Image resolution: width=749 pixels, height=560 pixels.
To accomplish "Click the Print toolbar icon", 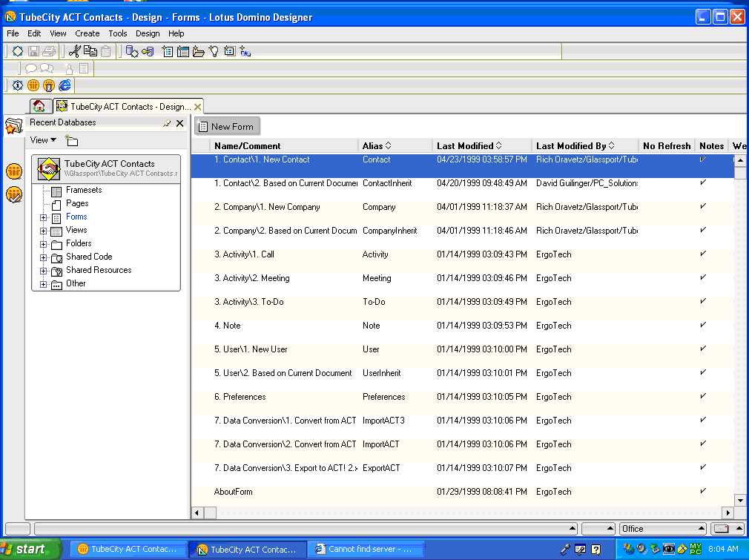I will (x=49, y=51).
